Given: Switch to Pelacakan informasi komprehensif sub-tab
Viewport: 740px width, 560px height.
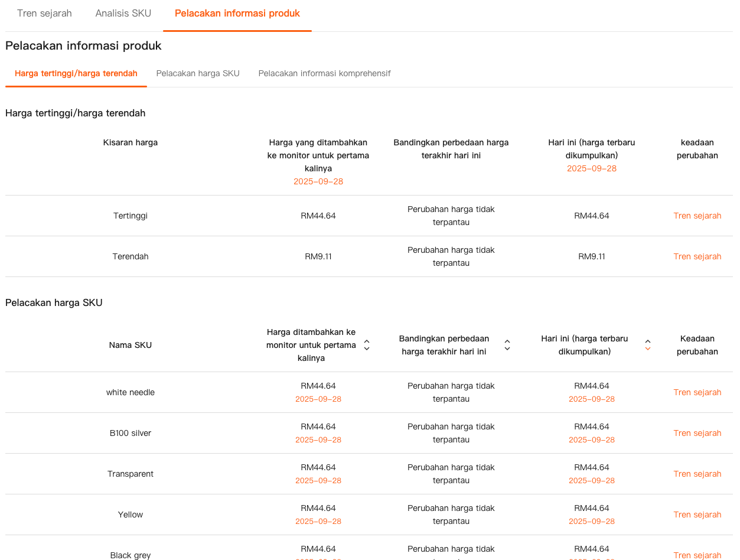Looking at the screenshot, I should coord(324,73).
